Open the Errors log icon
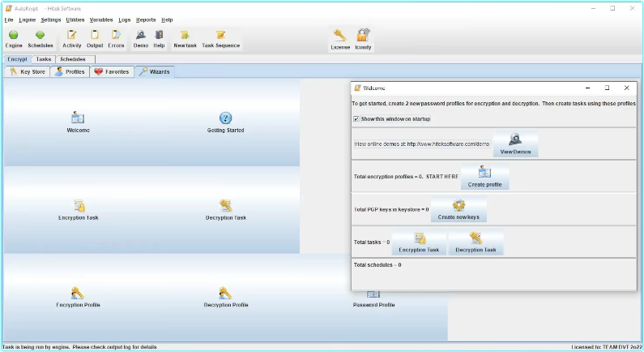The width and height of the screenshot is (644, 352). 116,39
